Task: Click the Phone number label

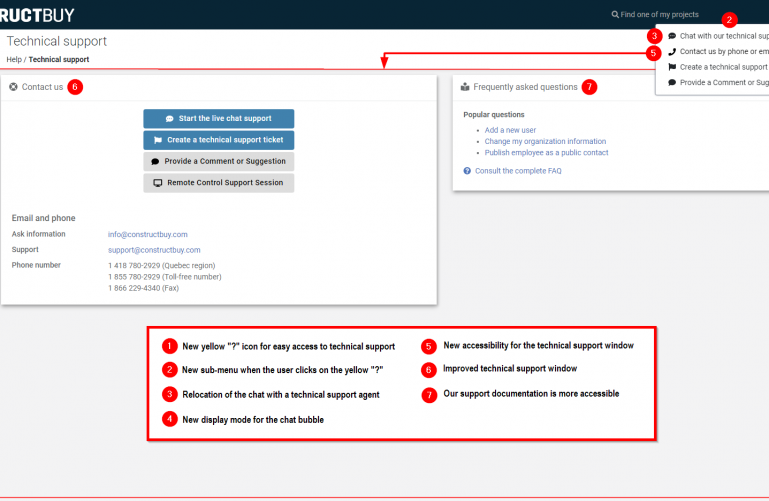Action: (x=36, y=265)
